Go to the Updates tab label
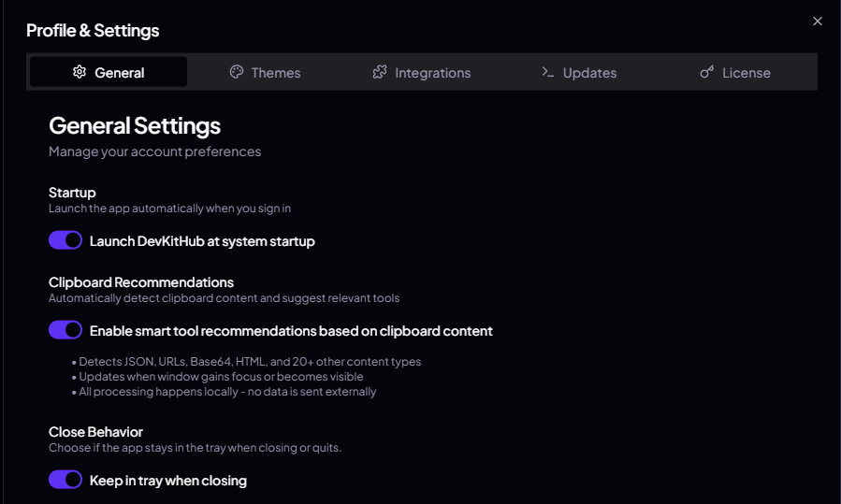This screenshot has width=841, height=504. tap(589, 73)
